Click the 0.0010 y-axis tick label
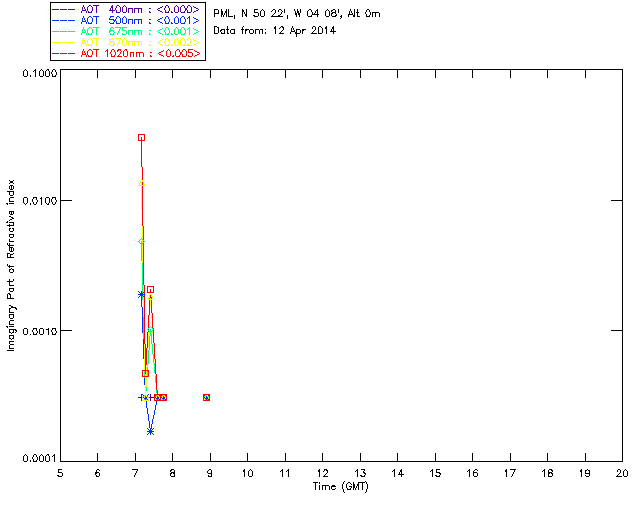This screenshot has height=512, width=640. (39, 331)
